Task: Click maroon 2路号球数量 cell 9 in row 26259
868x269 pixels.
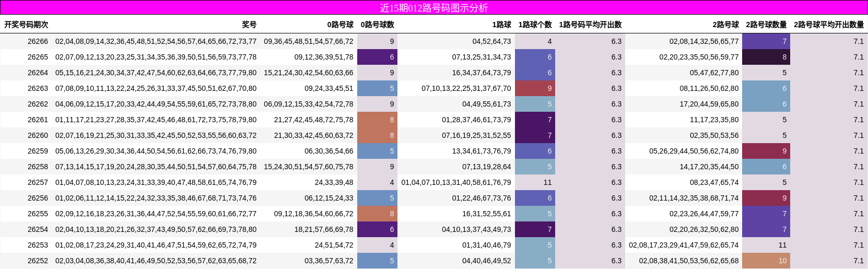Action: click(x=766, y=151)
